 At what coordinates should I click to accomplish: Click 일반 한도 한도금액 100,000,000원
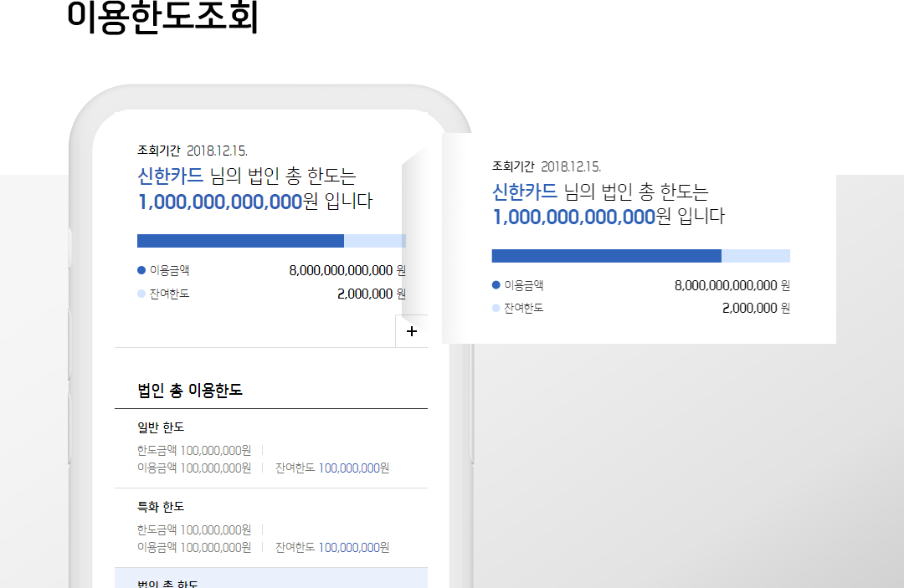click(x=194, y=450)
